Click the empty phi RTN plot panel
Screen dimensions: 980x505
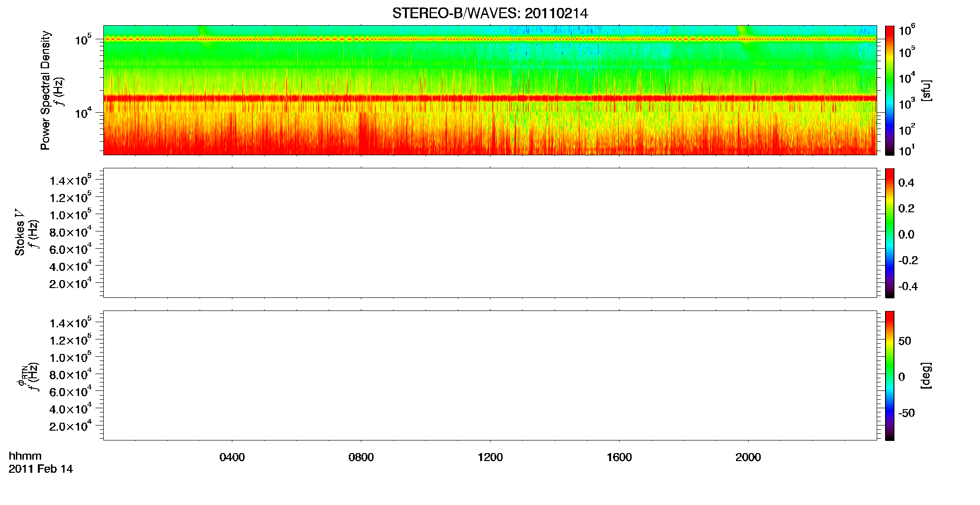[x=490, y=375]
